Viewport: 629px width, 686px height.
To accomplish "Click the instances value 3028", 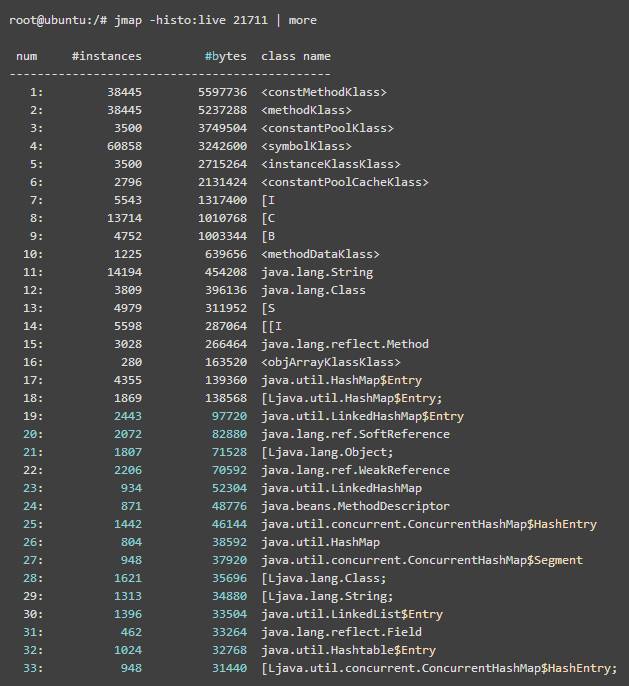I will (x=128, y=344).
